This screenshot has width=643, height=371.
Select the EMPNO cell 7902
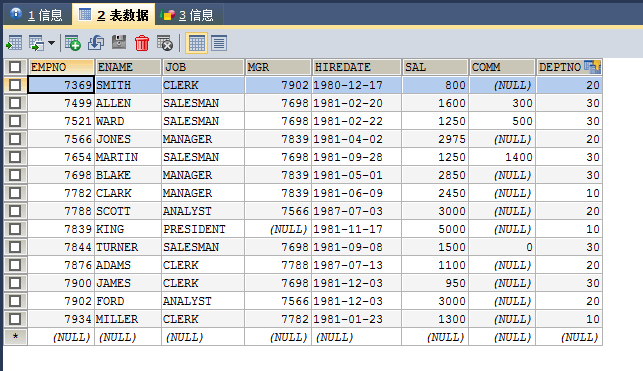pos(61,301)
